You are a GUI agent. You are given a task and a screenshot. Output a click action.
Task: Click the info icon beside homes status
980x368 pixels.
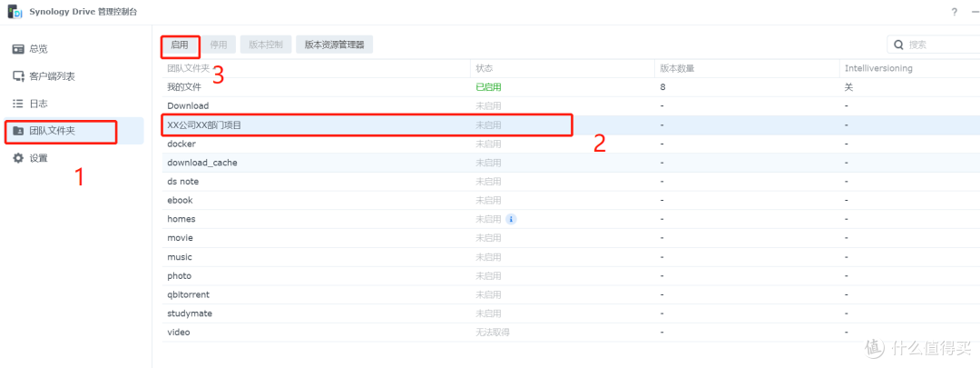click(511, 219)
